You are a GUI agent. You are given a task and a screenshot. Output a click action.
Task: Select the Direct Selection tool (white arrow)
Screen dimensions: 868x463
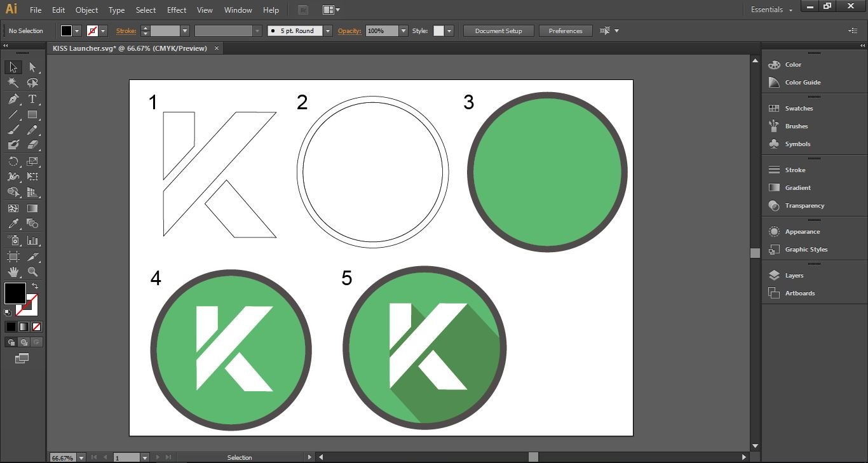pos(32,67)
